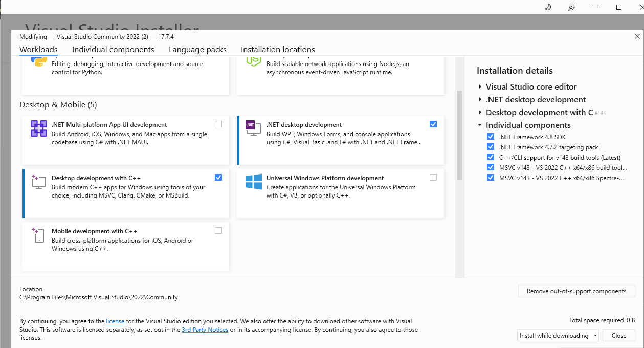Switch to the Individual components tab
644x348 pixels.
click(113, 49)
